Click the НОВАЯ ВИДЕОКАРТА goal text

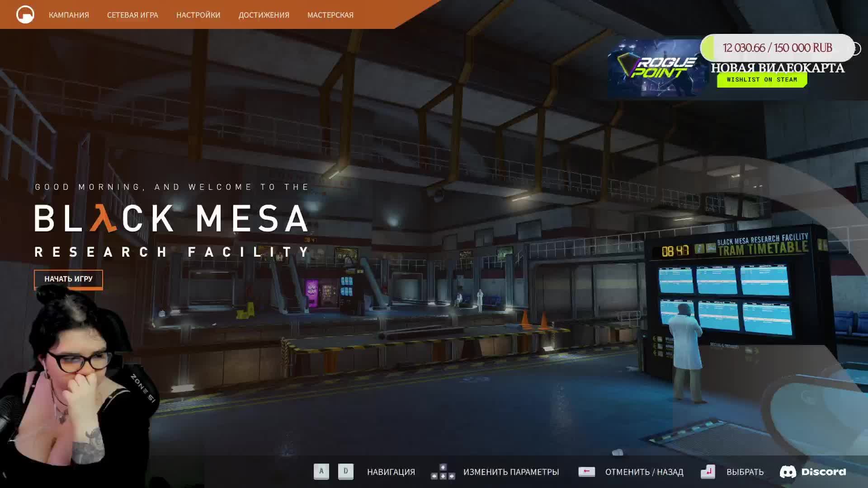pyautogui.click(x=778, y=68)
